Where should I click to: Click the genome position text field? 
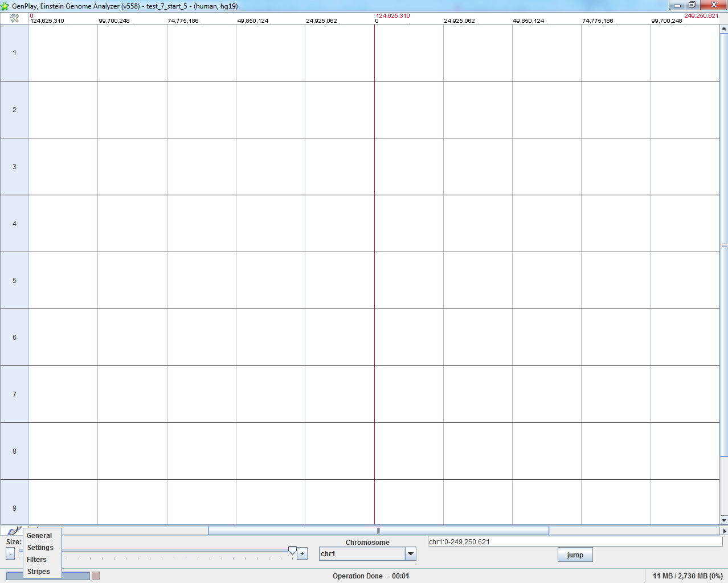(x=574, y=542)
